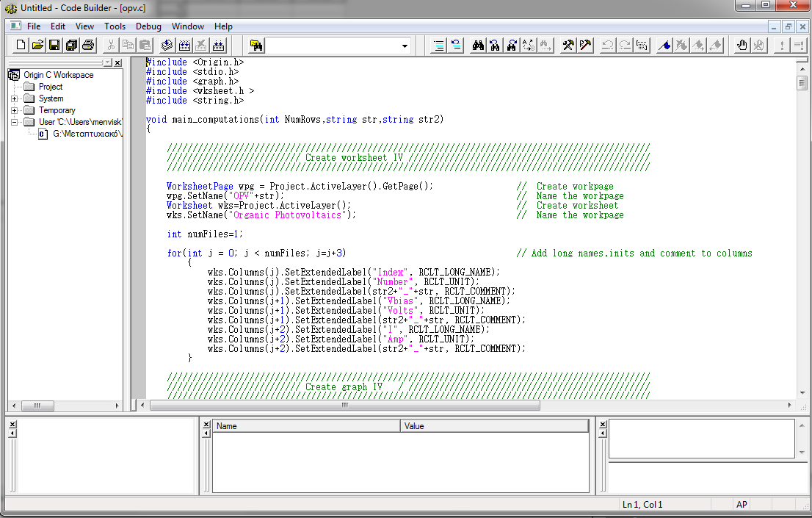Toggle breakpoint with the hand icon
The image size is (812, 518).
[x=742, y=45]
